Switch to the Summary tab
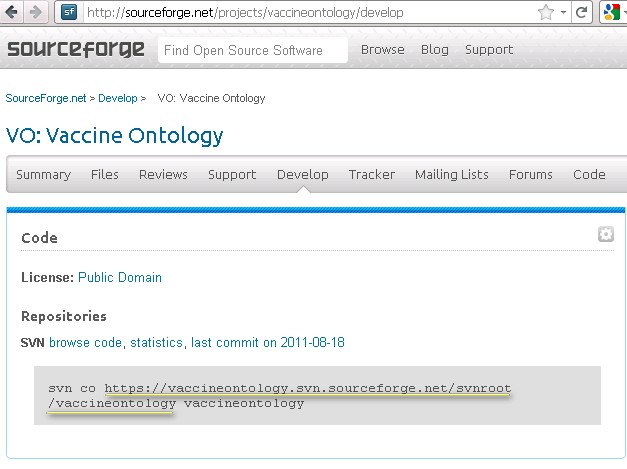 point(44,175)
